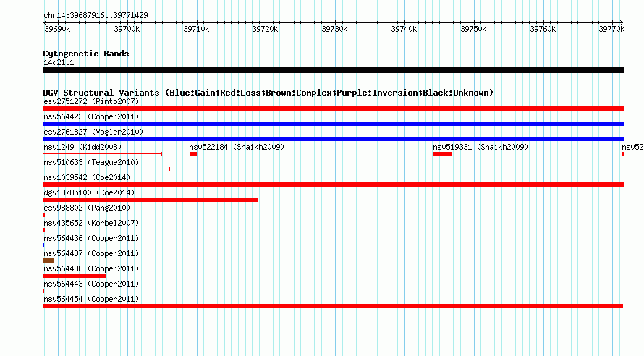
Task: Open variant label nsv564436 (Cooper2011)
Action: point(91,238)
